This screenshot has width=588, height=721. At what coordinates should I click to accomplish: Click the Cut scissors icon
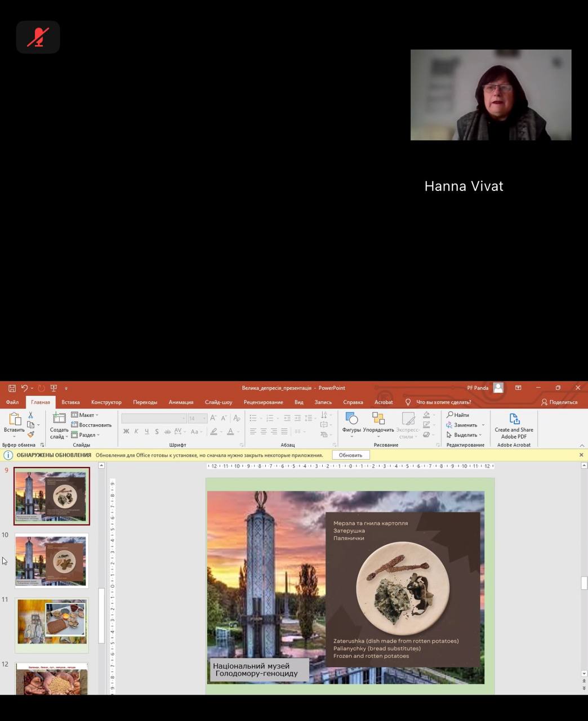(x=31, y=415)
